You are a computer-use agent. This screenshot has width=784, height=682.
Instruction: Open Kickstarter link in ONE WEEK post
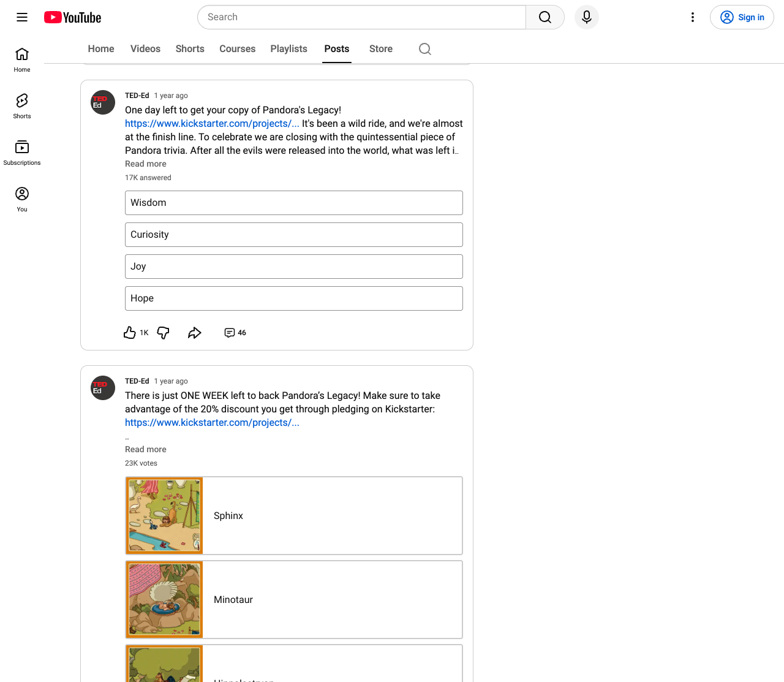pos(212,422)
